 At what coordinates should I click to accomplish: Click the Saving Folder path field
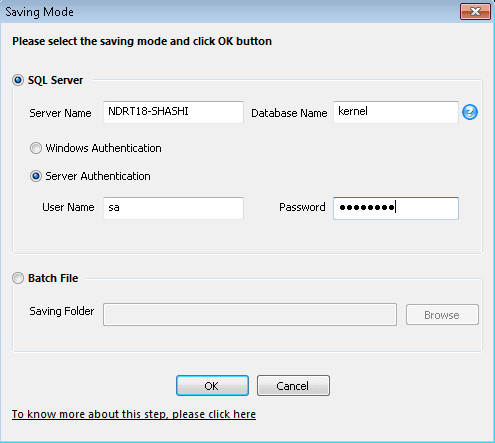coord(250,314)
